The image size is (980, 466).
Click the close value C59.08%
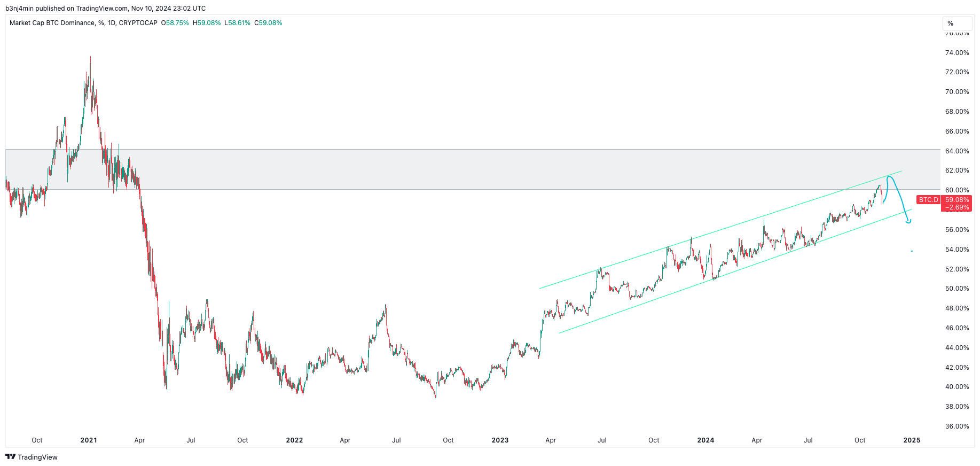click(x=268, y=23)
